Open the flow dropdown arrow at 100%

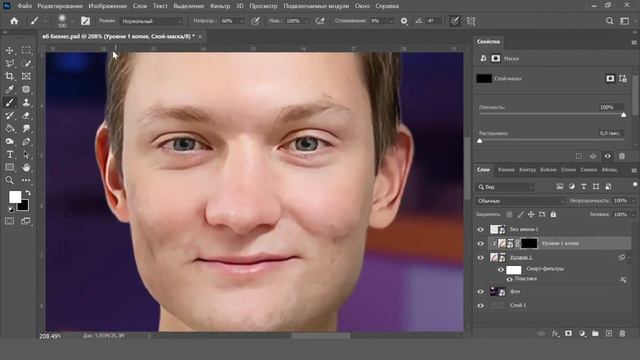coord(306,21)
